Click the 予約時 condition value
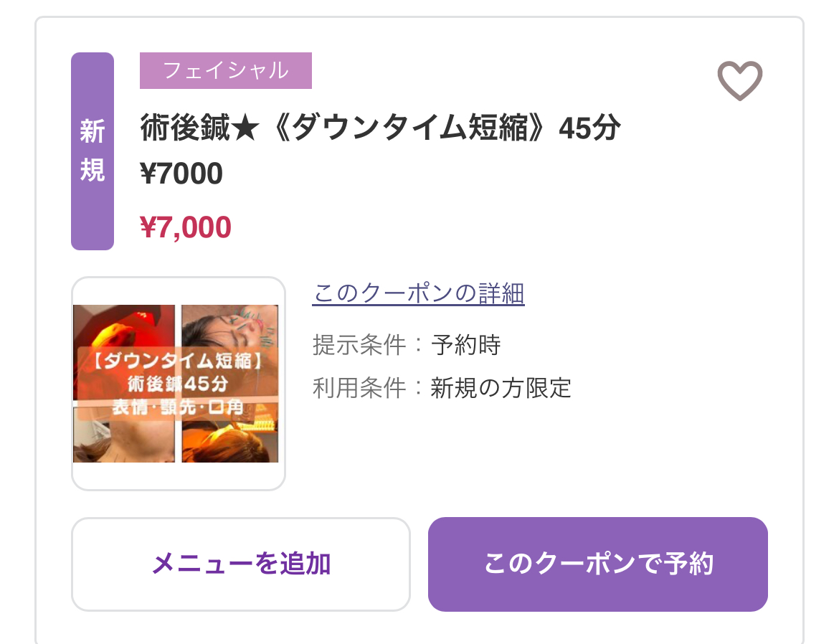Viewport: 839px width, 644px height. (x=465, y=345)
